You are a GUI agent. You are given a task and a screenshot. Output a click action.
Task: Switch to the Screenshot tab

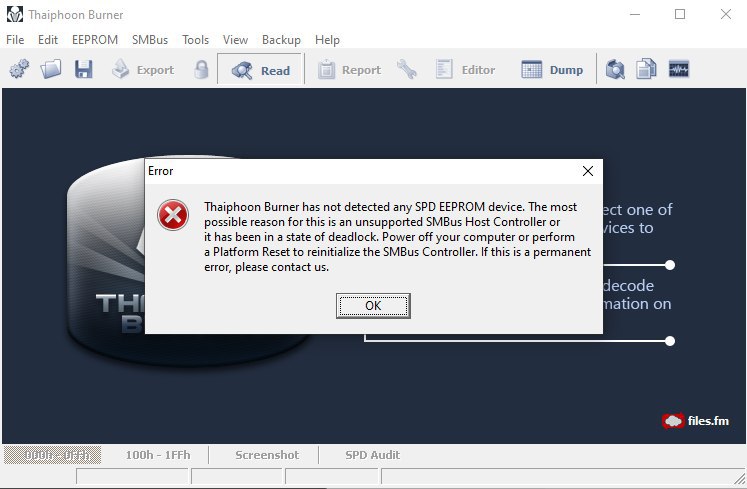(x=267, y=455)
